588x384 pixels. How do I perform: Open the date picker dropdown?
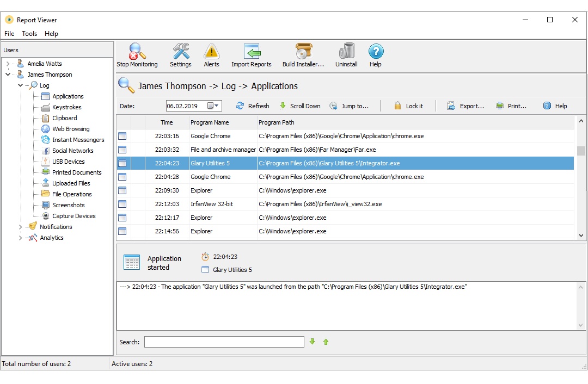pyautogui.click(x=217, y=106)
